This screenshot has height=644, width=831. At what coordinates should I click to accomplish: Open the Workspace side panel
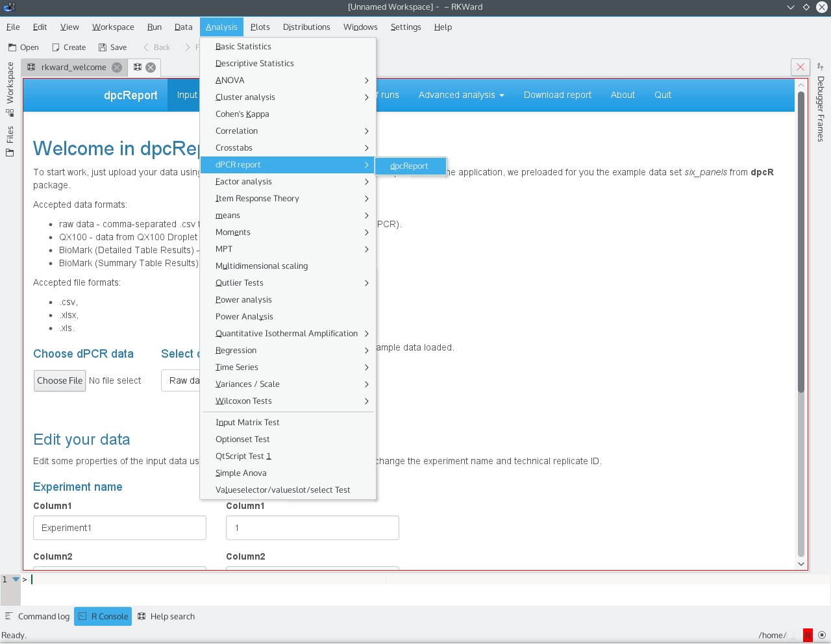[x=10, y=88]
